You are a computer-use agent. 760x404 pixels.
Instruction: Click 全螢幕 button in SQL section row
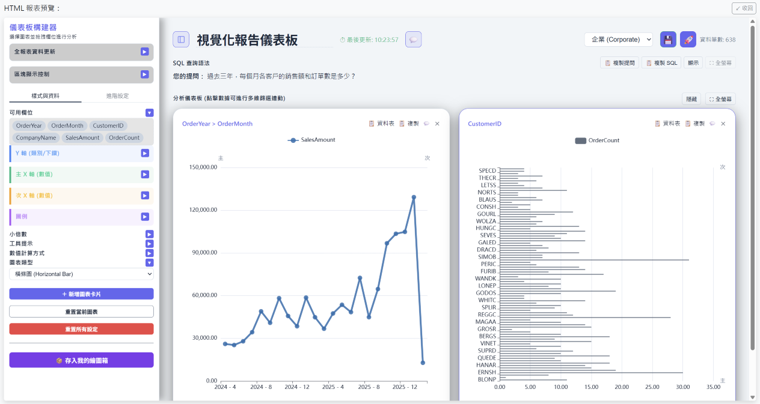pyautogui.click(x=720, y=63)
